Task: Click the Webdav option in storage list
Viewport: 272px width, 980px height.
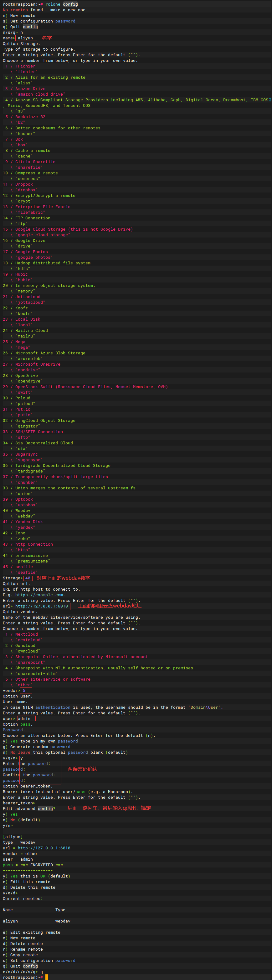Action: pos(23,511)
